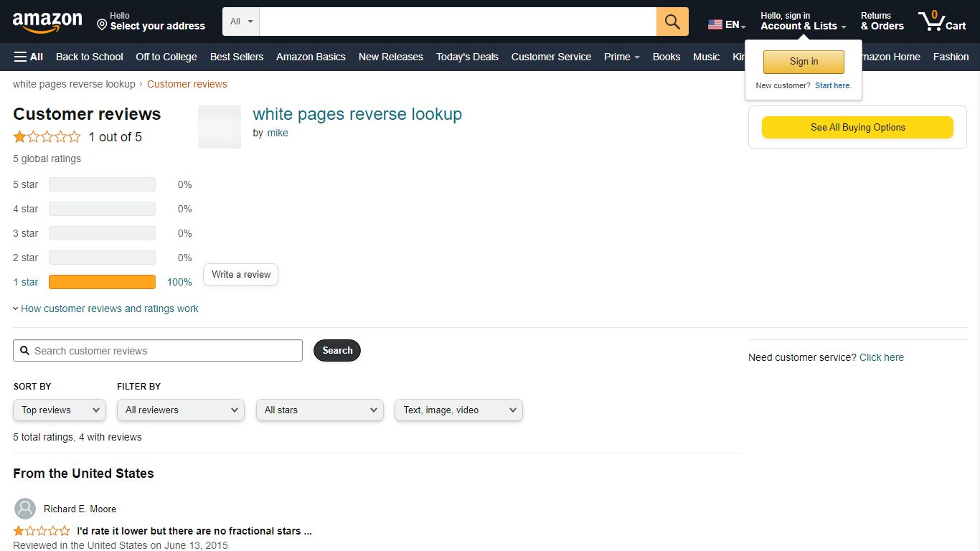Image resolution: width=980 pixels, height=551 pixels.
Task: Click the orange 1 star rating bar
Action: [x=102, y=282]
